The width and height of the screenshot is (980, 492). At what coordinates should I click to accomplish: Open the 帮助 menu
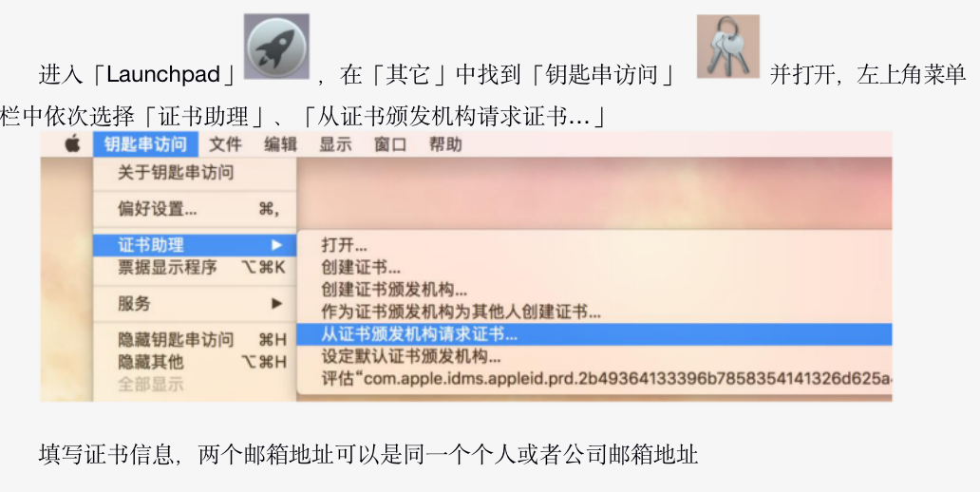(x=445, y=144)
